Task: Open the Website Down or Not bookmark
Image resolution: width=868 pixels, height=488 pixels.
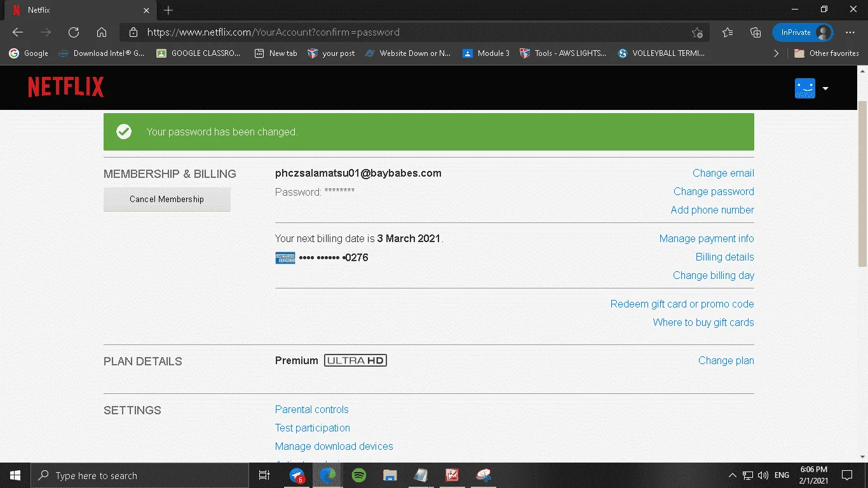Action: coord(408,53)
